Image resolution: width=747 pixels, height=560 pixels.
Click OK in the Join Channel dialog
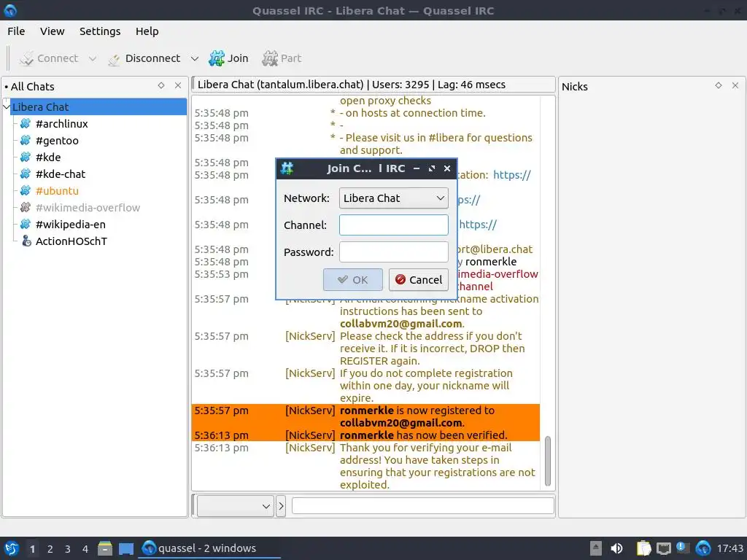coord(352,279)
